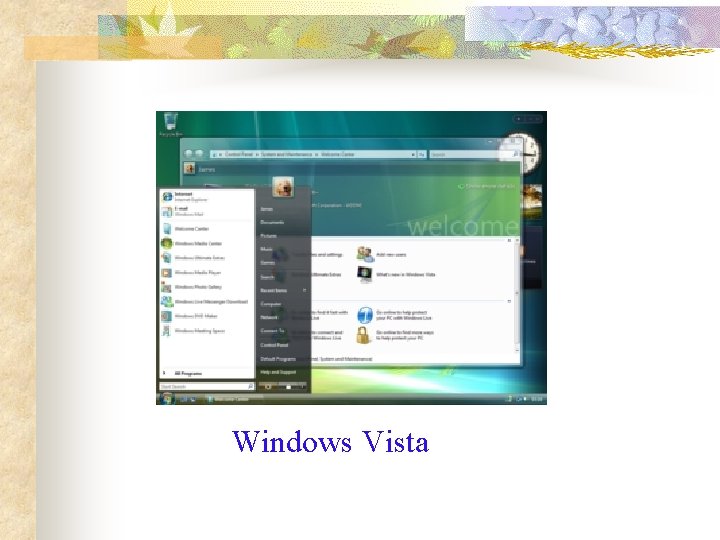Click the user name at top of Start menu right pane
This screenshot has width=720, height=540.
coord(267,209)
